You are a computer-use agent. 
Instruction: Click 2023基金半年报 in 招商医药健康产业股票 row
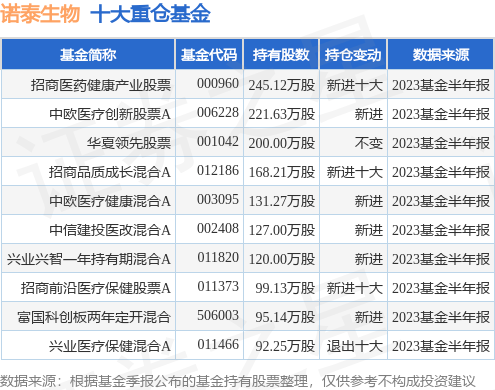coord(441,85)
